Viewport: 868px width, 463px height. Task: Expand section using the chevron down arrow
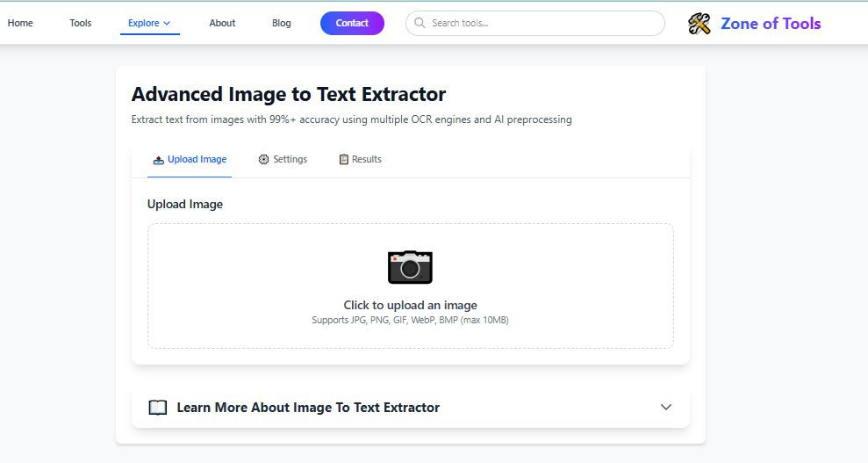665,408
